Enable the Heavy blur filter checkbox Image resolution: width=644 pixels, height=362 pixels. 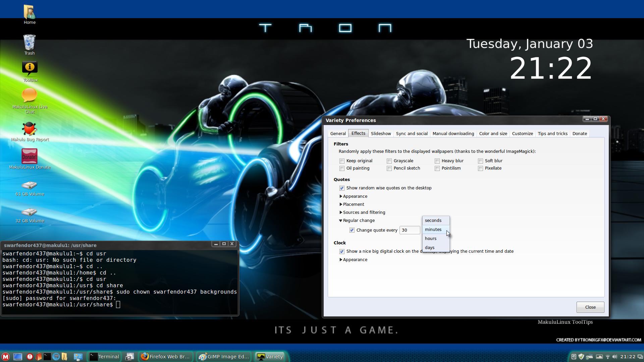point(437,161)
